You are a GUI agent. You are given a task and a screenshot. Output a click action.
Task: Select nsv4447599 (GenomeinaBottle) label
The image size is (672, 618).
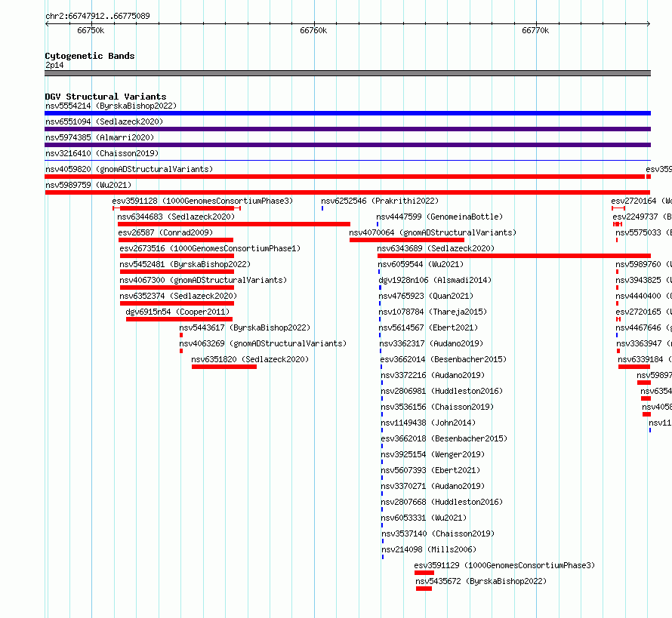pyautogui.click(x=439, y=217)
